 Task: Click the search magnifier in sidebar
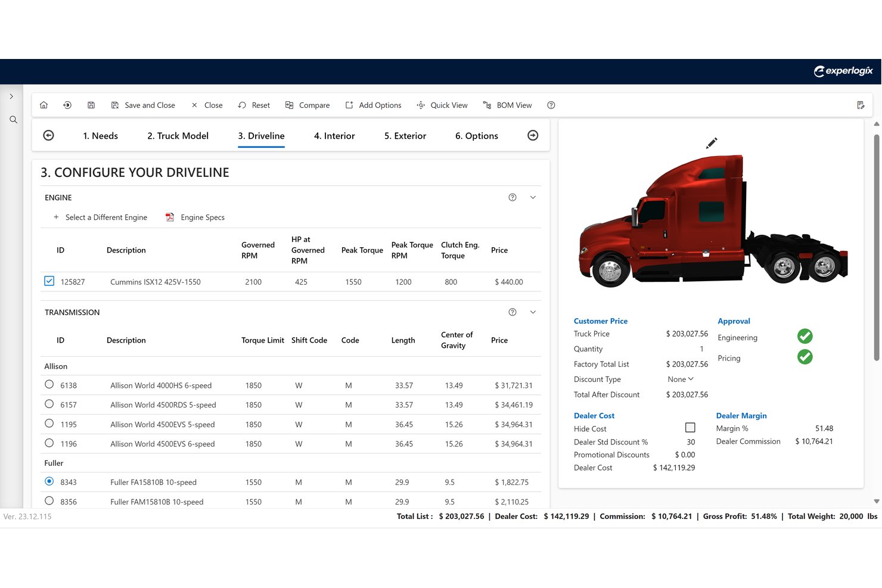(13, 120)
